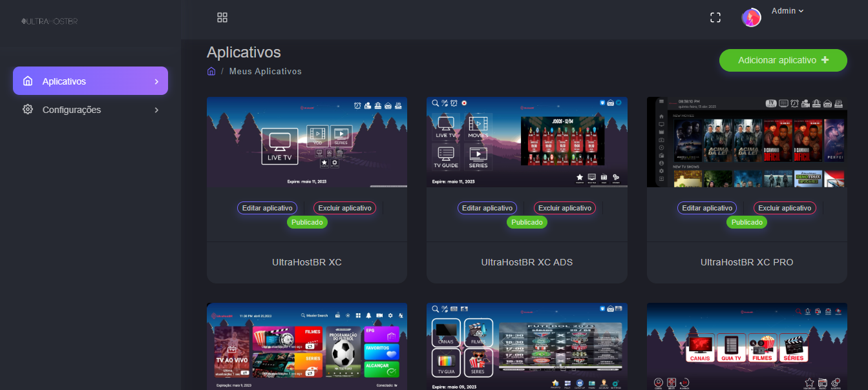Click Publicado status under UltraHostBR XC ADS

click(x=527, y=222)
